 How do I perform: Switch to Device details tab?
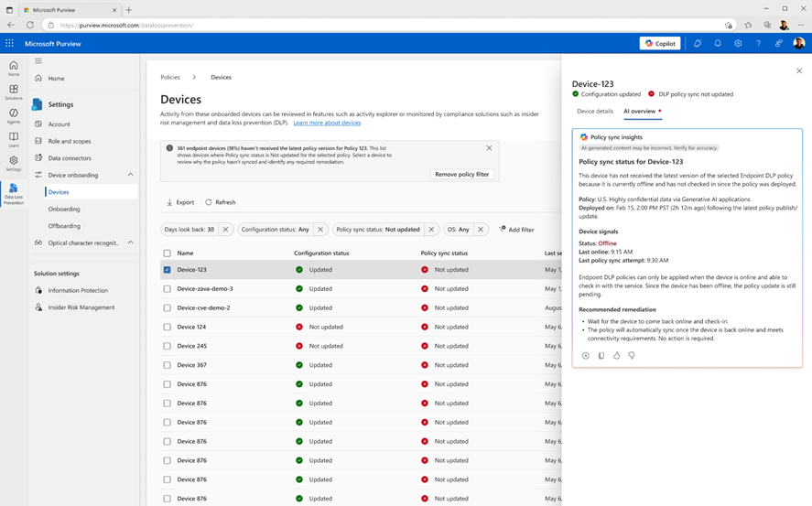(x=594, y=112)
